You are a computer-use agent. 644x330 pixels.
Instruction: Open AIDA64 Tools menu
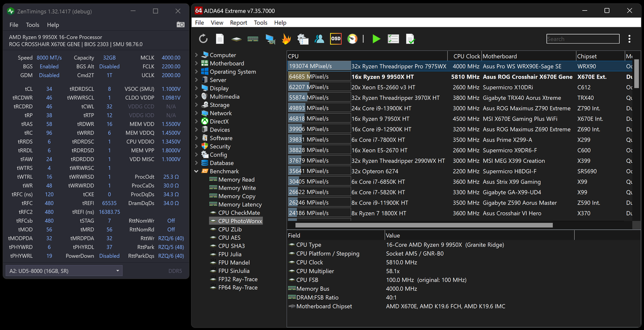pos(261,23)
